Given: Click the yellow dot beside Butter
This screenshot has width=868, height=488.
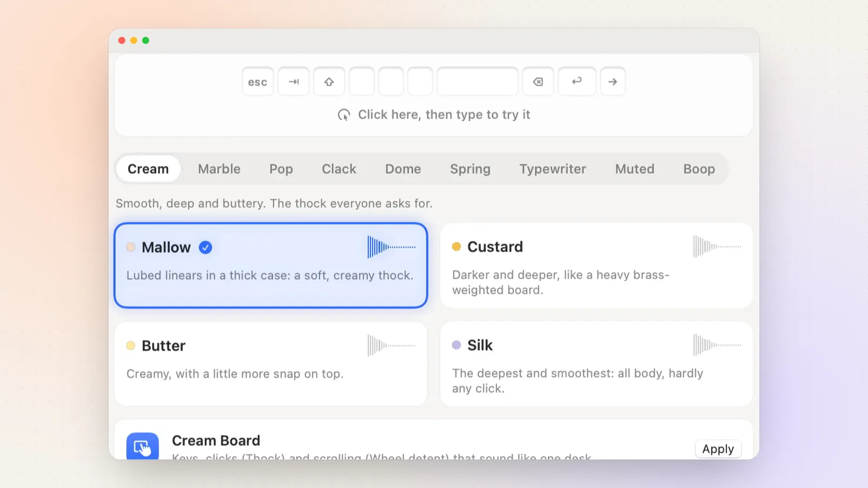Looking at the screenshot, I should [x=131, y=345].
